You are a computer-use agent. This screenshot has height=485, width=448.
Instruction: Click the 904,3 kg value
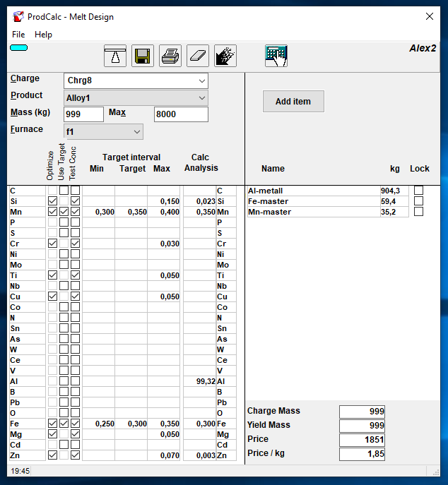[394, 191]
